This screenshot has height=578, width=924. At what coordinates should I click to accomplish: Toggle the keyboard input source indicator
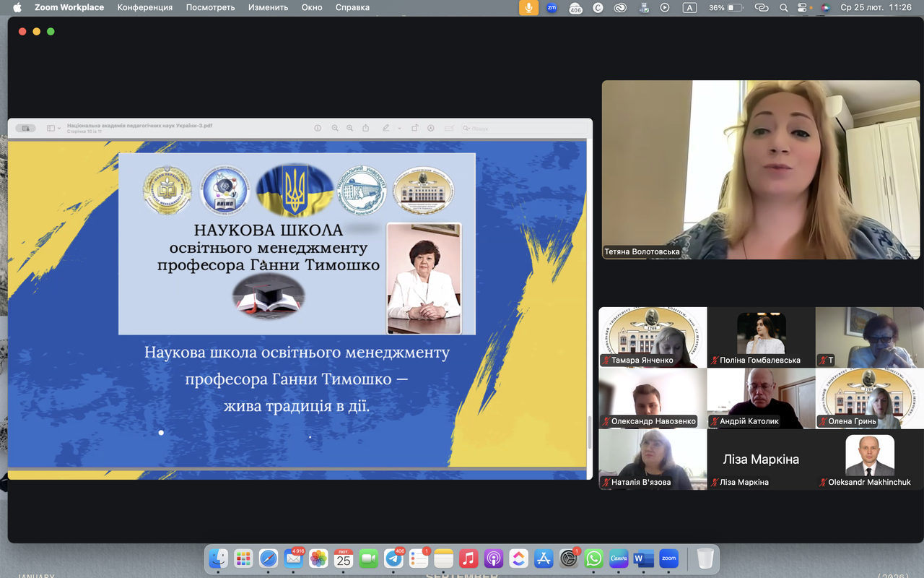coord(689,7)
